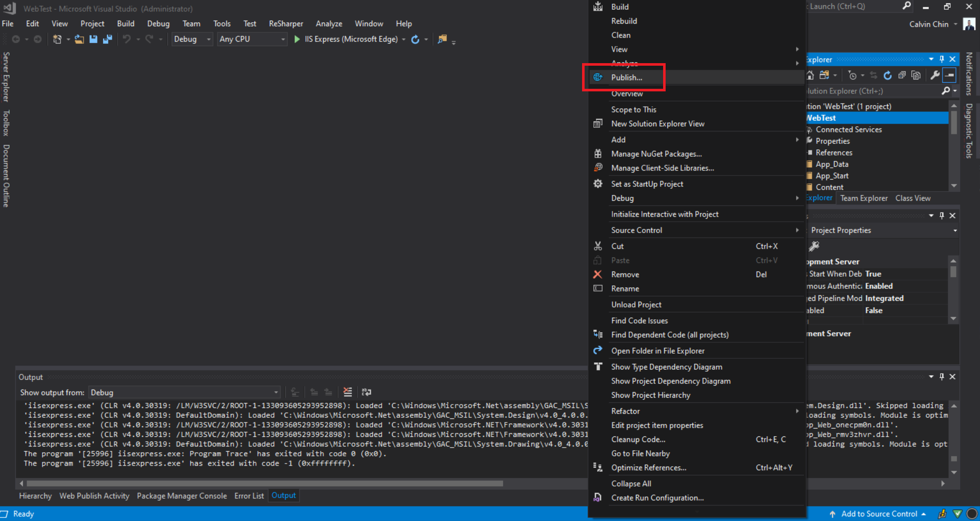Open Properties wrench icon in Solution Explorer

pos(935,75)
